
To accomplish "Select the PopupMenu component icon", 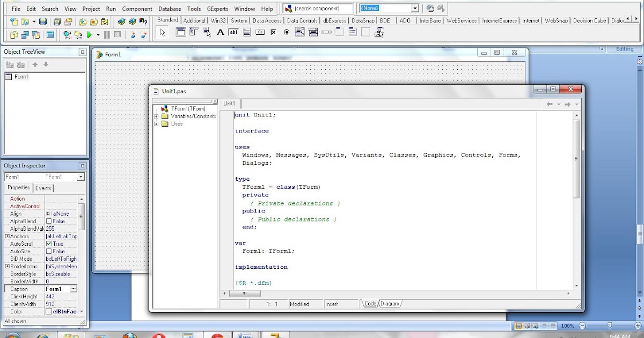I will (207, 32).
